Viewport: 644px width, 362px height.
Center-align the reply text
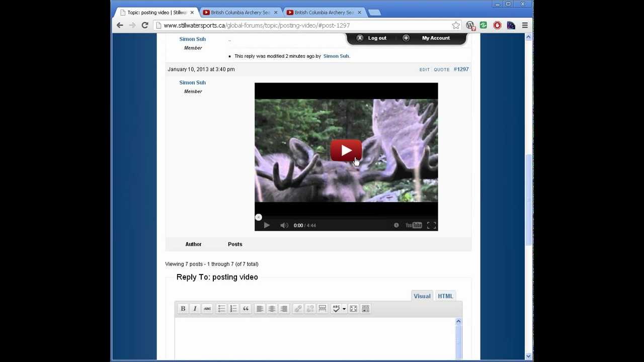[272, 309]
